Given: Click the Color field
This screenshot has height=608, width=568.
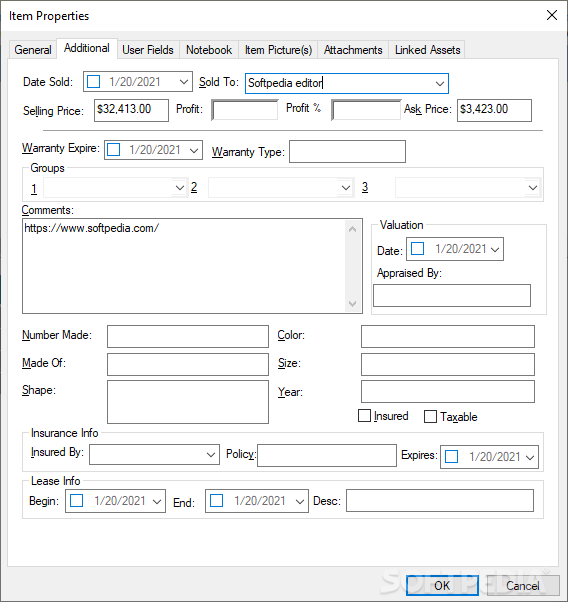Looking at the screenshot, I should coord(448,337).
